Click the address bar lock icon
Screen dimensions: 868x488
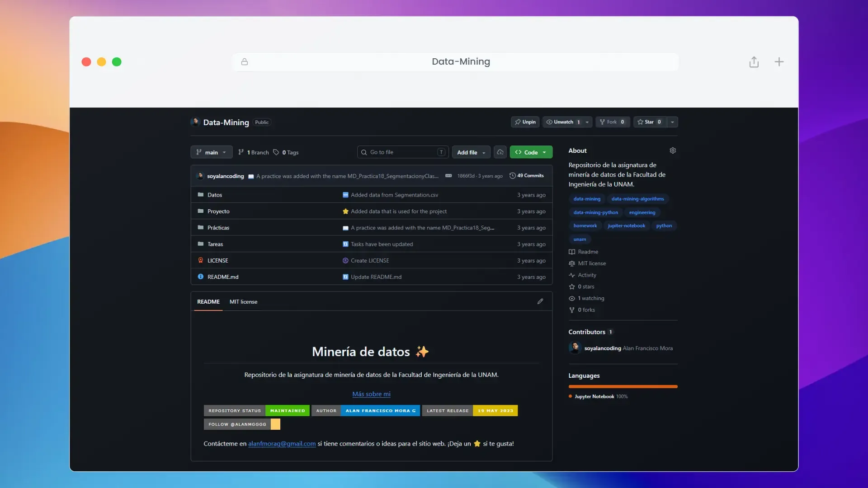coord(245,62)
